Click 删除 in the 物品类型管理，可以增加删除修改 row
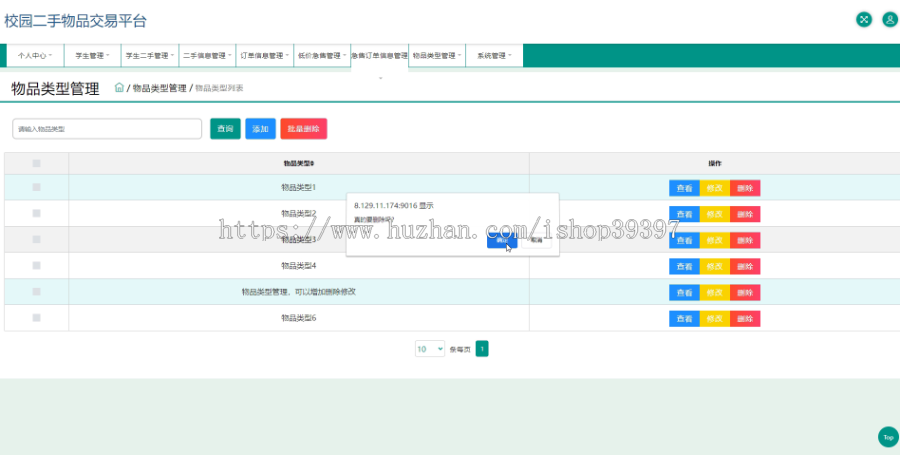 (745, 293)
